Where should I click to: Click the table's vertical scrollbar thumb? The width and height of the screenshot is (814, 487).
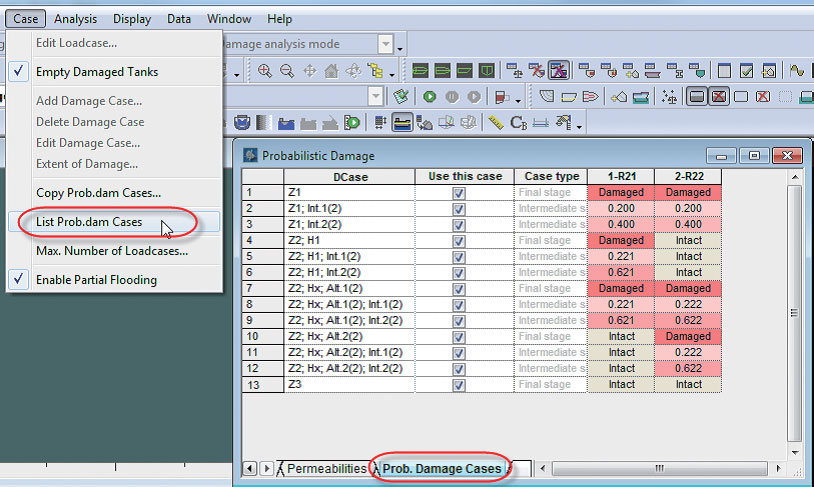(794, 313)
